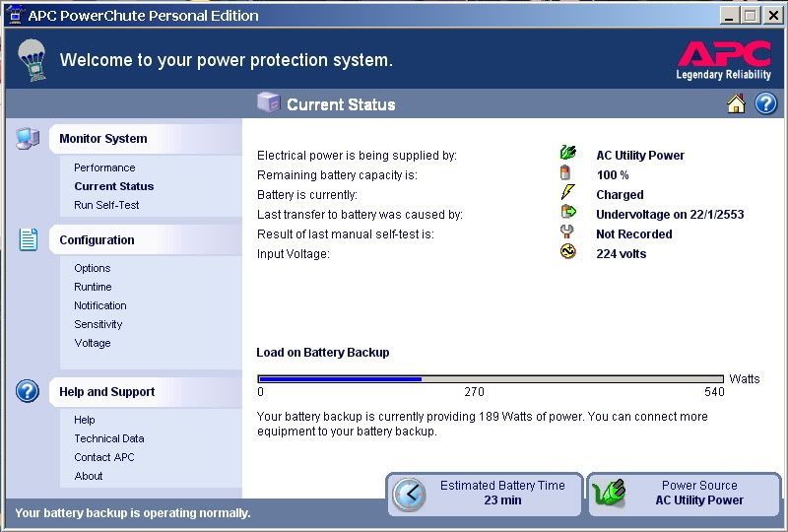Click the Help and Support question icon
The width and height of the screenshot is (788, 532).
click(28, 391)
